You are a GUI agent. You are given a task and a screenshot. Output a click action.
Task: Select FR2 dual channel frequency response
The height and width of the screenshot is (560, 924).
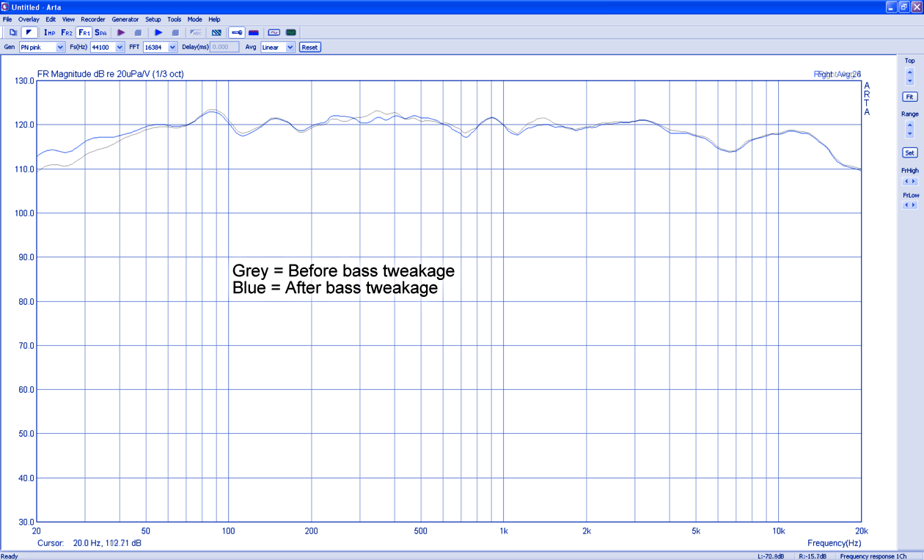pyautogui.click(x=67, y=32)
